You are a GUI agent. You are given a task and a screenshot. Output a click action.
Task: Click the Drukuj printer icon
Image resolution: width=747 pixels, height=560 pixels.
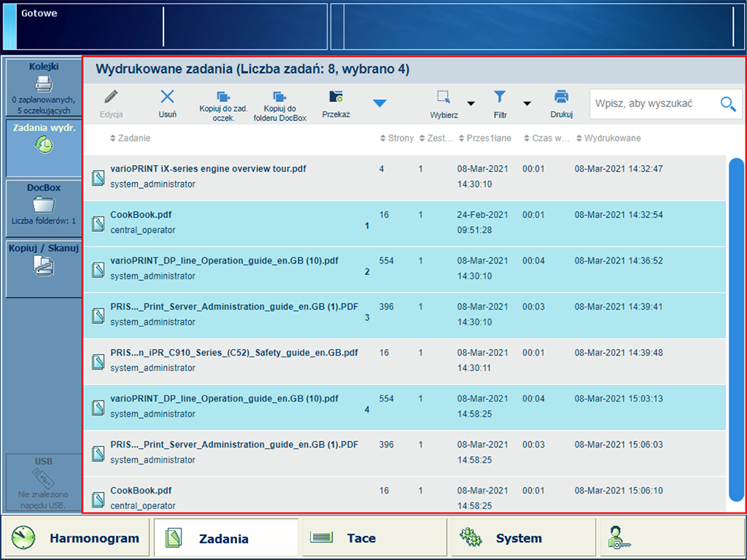coord(561,98)
